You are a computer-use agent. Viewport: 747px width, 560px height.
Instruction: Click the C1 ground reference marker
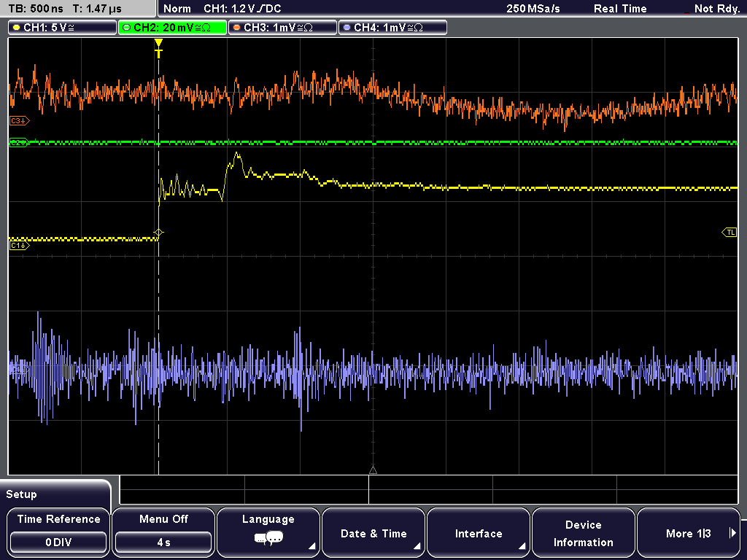pos(19,246)
